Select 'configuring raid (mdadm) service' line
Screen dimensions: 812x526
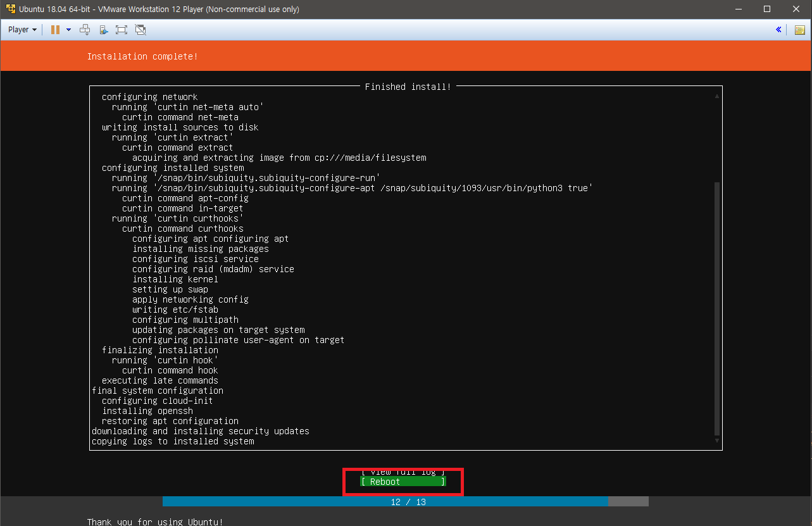(x=213, y=269)
